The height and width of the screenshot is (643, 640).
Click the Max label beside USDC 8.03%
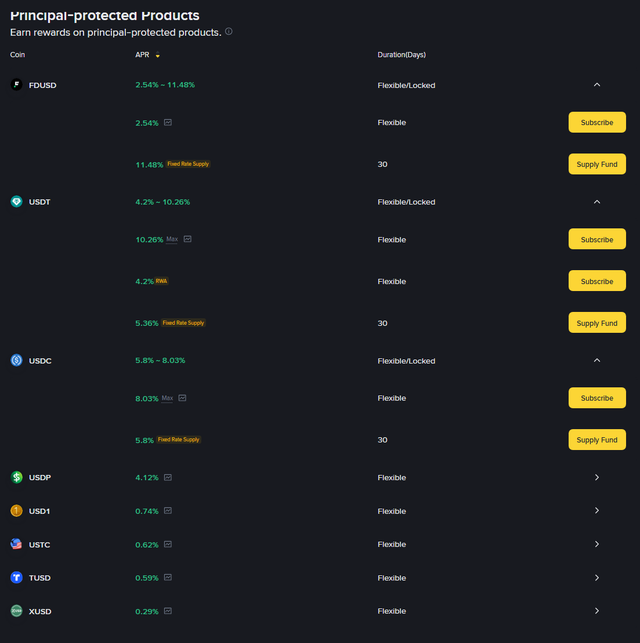coord(168,398)
